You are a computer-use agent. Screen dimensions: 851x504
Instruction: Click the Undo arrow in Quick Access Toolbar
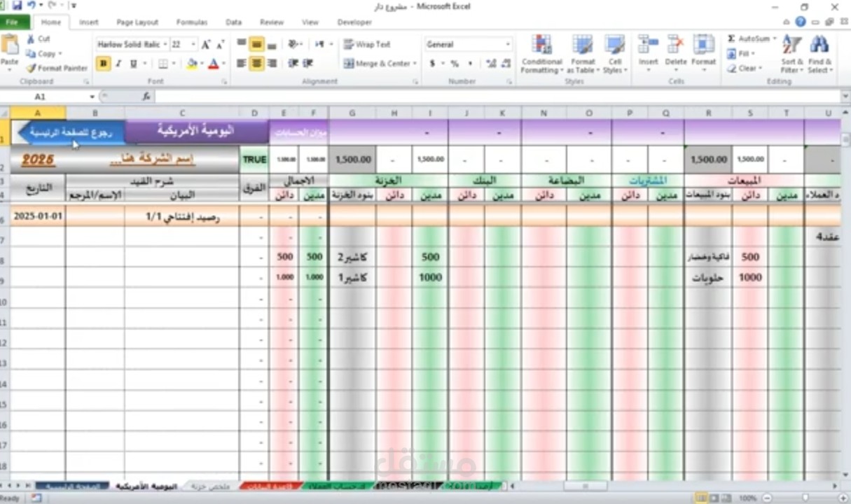point(32,6)
